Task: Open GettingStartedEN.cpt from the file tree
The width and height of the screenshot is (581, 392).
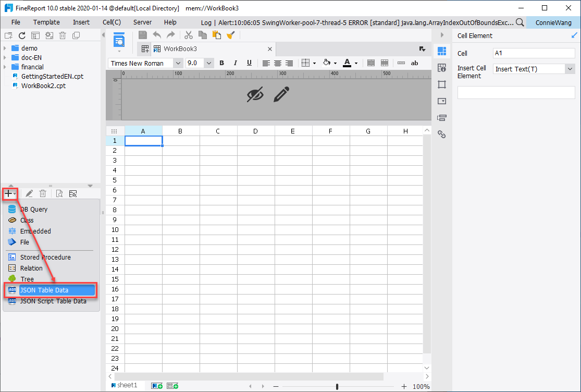Action: coord(51,76)
